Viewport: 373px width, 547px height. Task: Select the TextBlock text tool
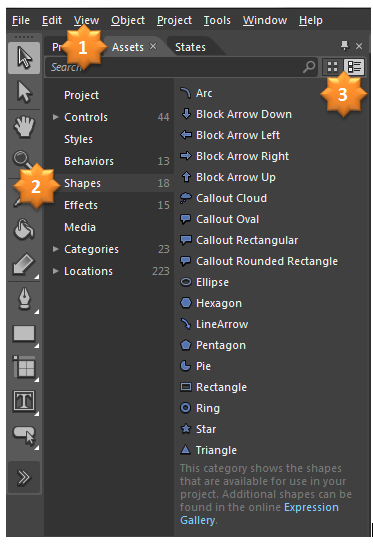click(24, 401)
